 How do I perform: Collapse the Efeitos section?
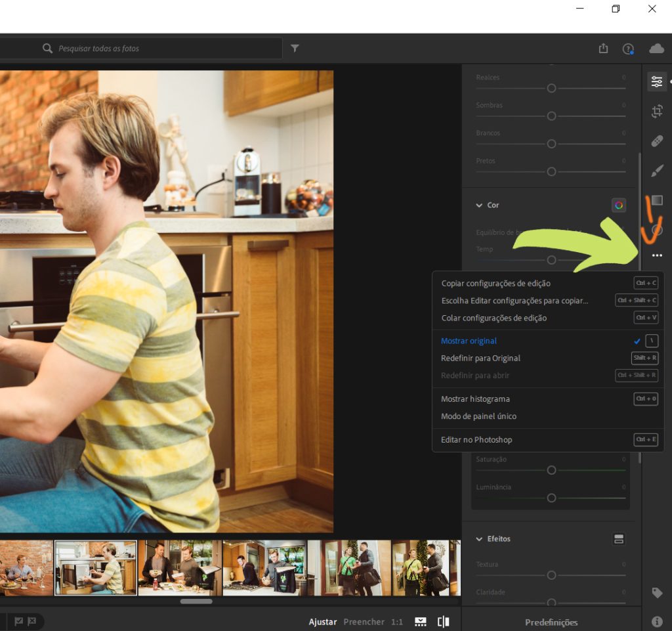[478, 539]
